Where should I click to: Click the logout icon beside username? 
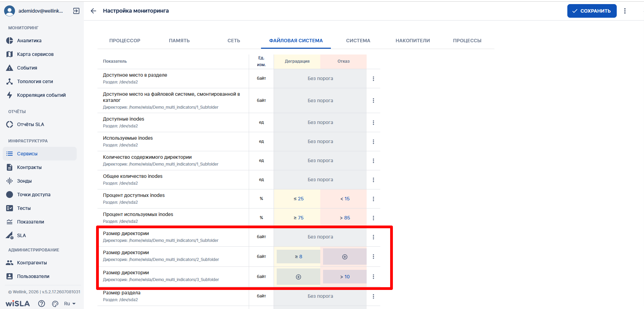76,11
